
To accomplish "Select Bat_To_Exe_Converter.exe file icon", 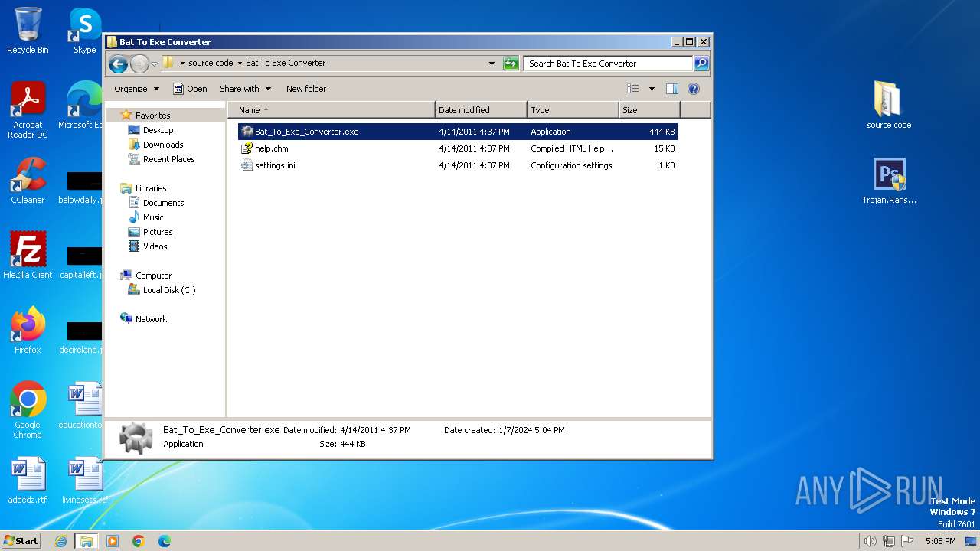I will [x=247, y=132].
